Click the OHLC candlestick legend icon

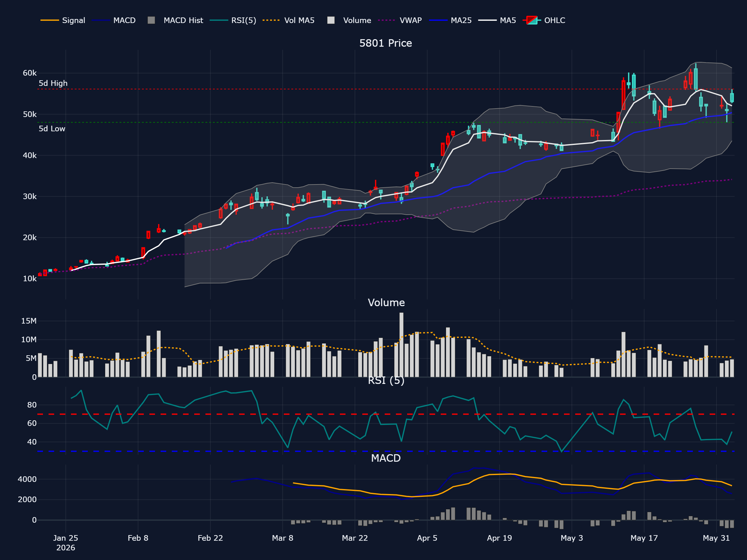point(532,20)
